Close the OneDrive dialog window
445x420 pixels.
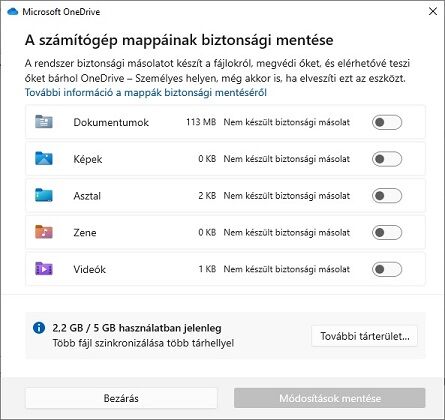pos(433,11)
